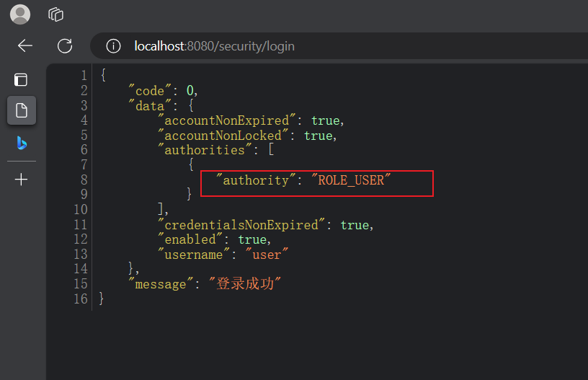588x380 pixels.
Task: Go back with the back arrow
Action: [25, 46]
